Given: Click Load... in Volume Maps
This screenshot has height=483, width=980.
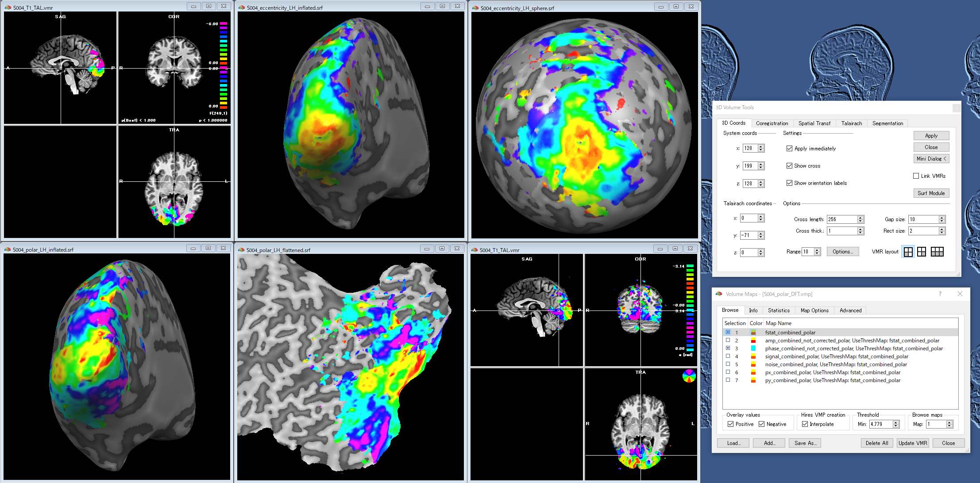Looking at the screenshot, I should tap(733, 443).
